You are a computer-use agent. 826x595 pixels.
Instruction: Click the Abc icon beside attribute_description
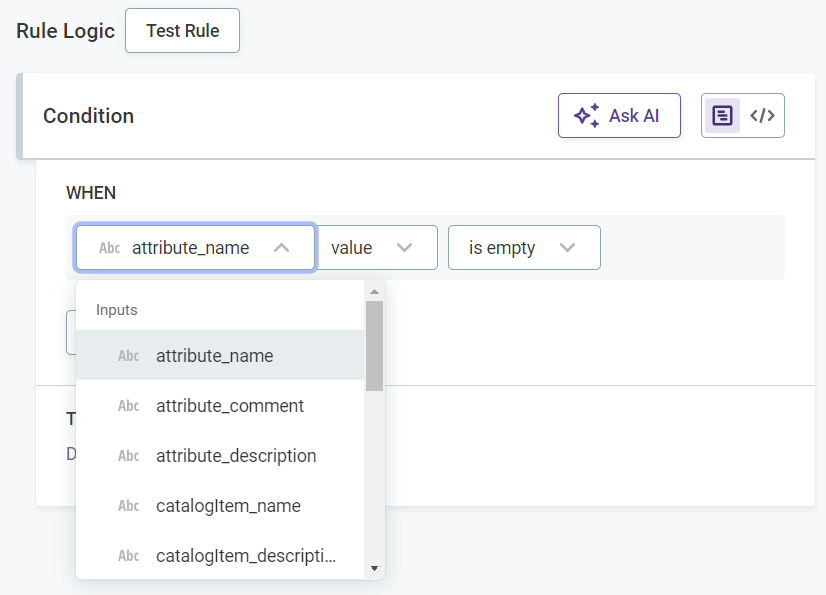(129, 456)
